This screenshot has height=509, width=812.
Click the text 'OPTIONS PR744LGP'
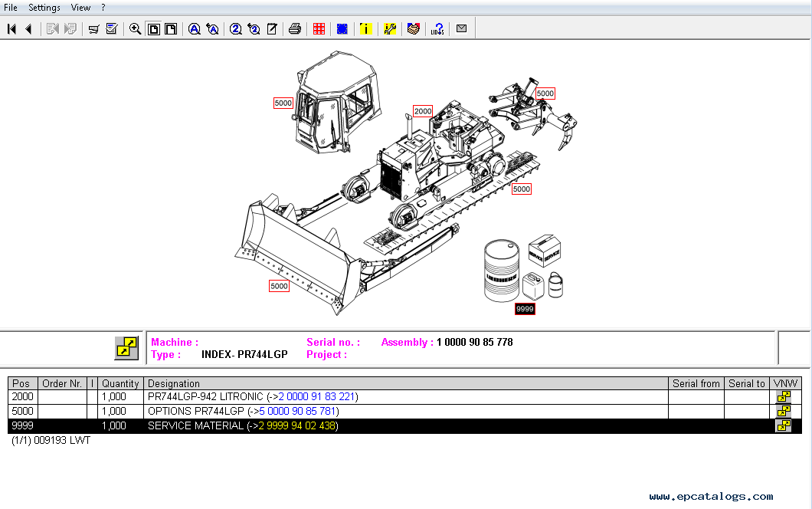tap(196, 412)
